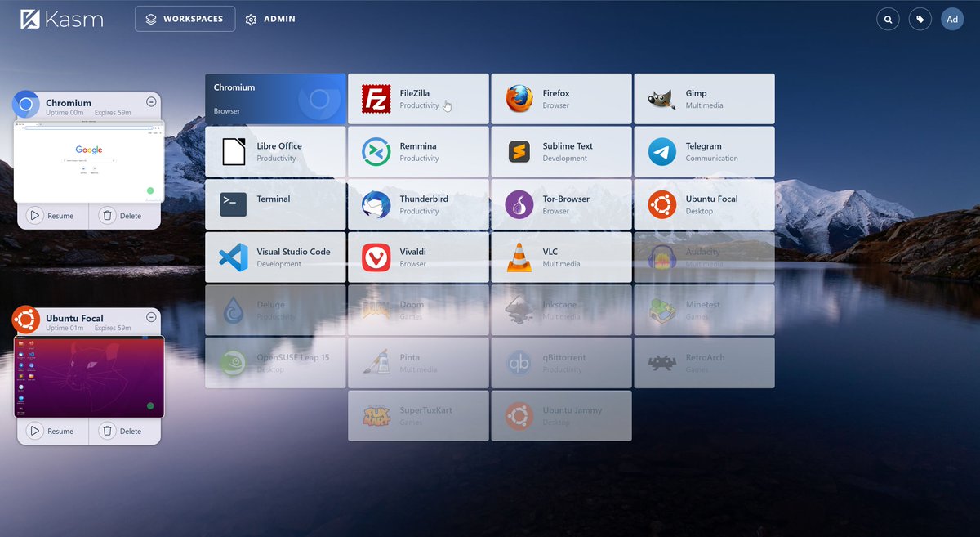Open the Audacity workspace icon
Viewport: 980px width, 537px height.
(662, 257)
